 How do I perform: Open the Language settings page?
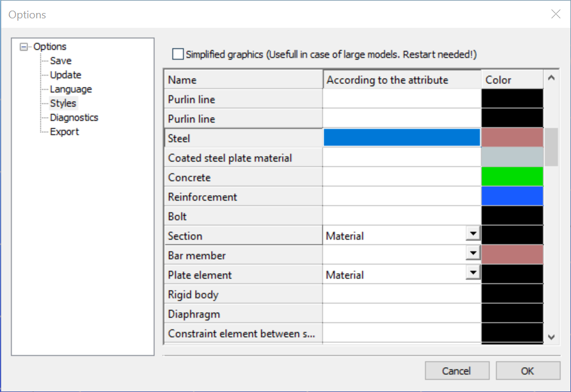point(71,89)
